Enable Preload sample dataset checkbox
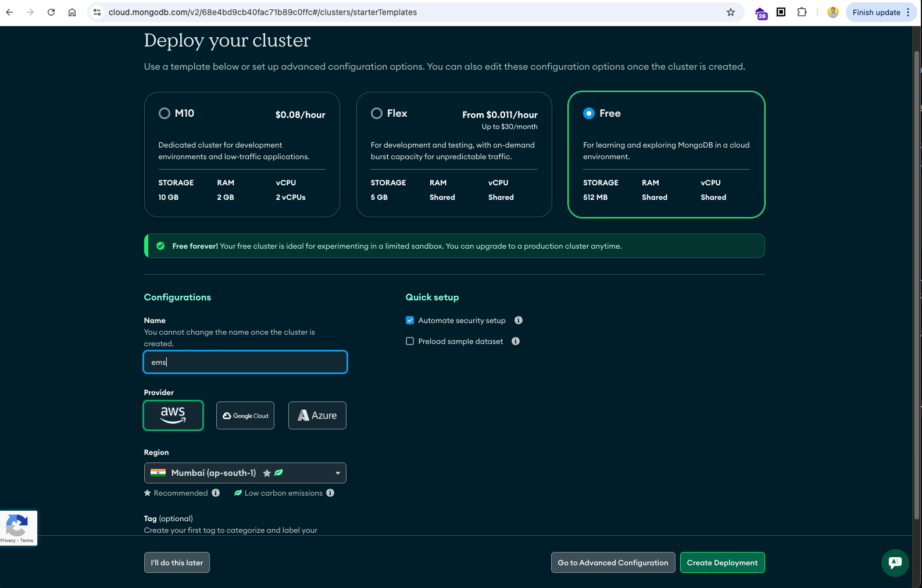Image resolution: width=922 pixels, height=588 pixels. point(410,341)
